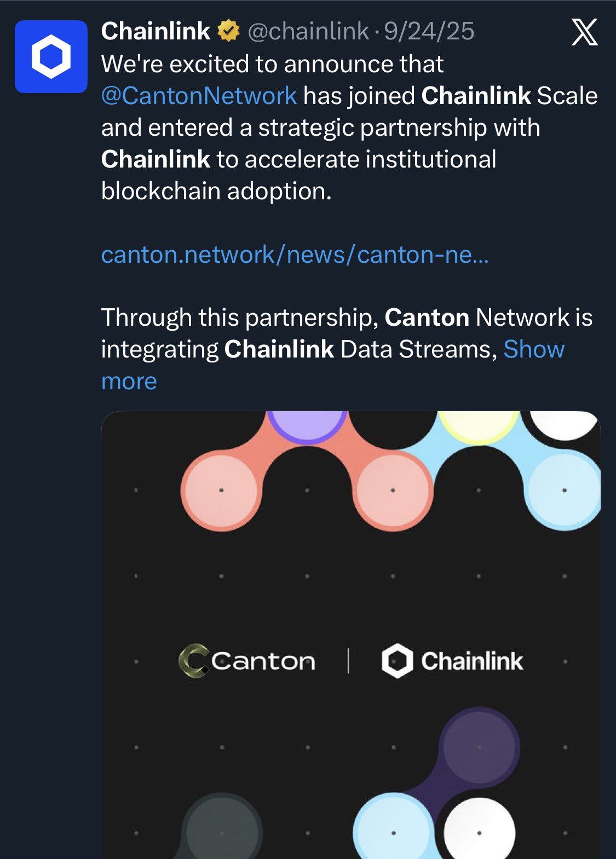Click the "Data Streams" text
This screenshot has width=616, height=859.
coord(418,349)
